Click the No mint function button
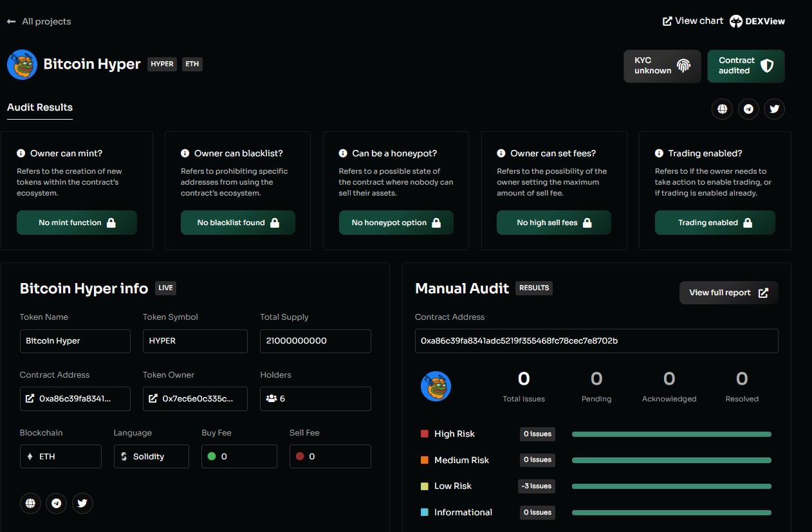 pos(77,223)
